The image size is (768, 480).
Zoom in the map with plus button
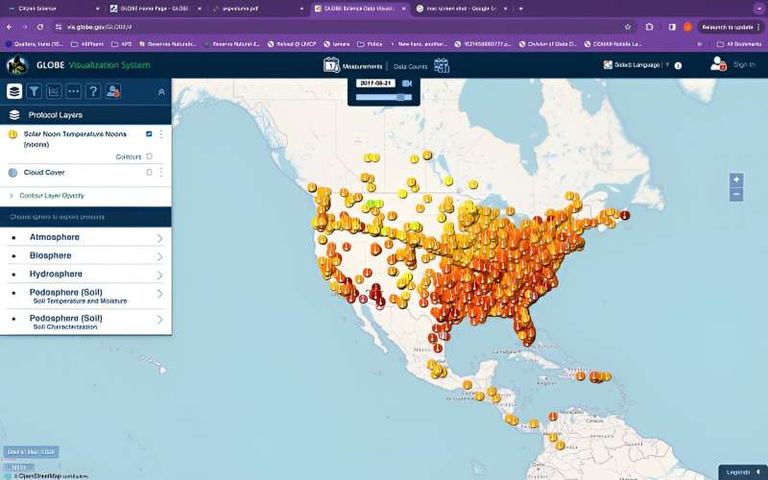(x=737, y=180)
